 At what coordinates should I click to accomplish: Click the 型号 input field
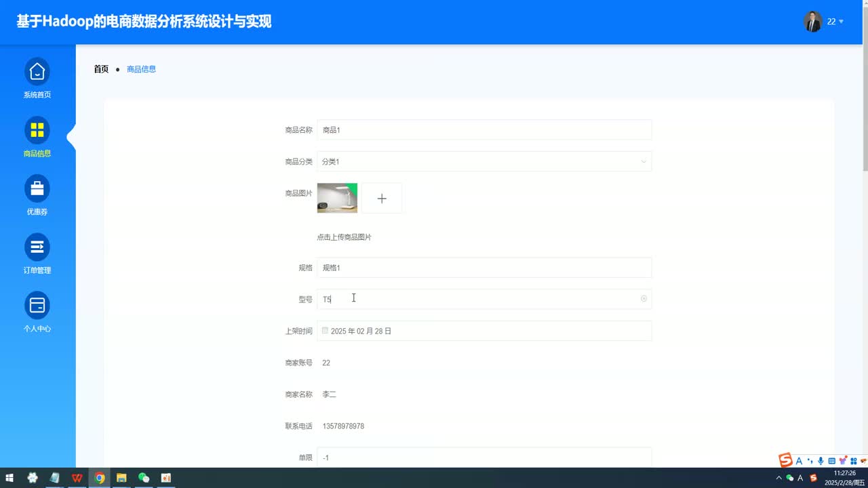click(484, 299)
